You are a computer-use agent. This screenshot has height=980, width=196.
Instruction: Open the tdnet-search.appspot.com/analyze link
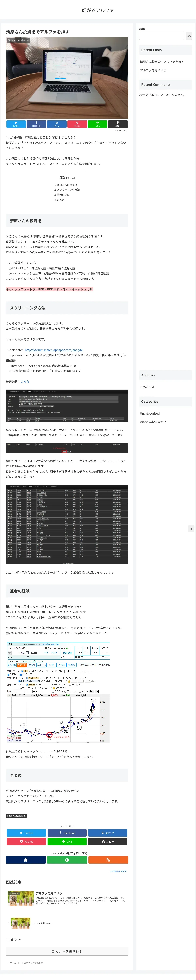[54, 350]
